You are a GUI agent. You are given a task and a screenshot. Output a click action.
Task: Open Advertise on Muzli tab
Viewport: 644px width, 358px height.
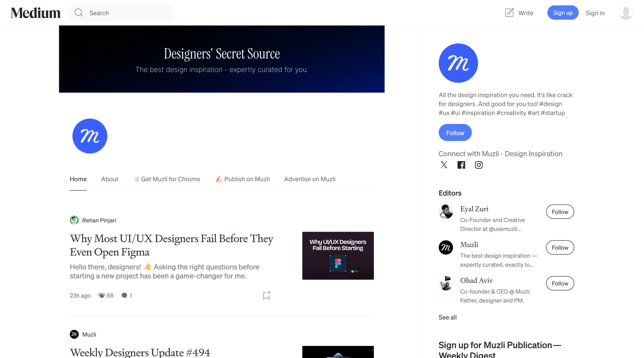[x=310, y=179]
